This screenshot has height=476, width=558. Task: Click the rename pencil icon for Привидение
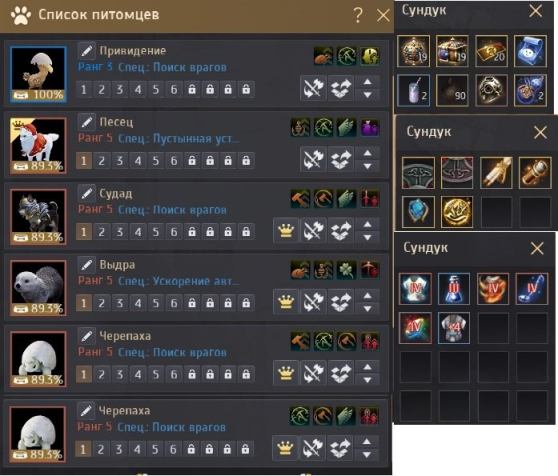click(x=86, y=51)
